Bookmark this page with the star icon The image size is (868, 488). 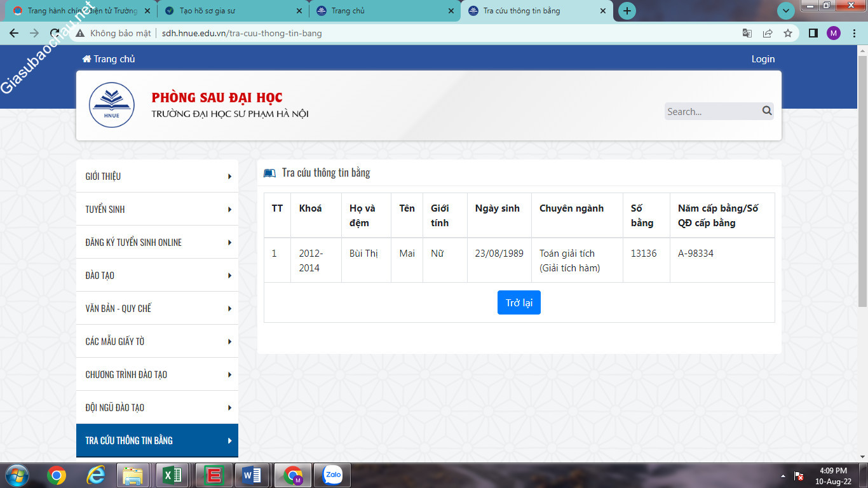pyautogui.click(x=788, y=33)
